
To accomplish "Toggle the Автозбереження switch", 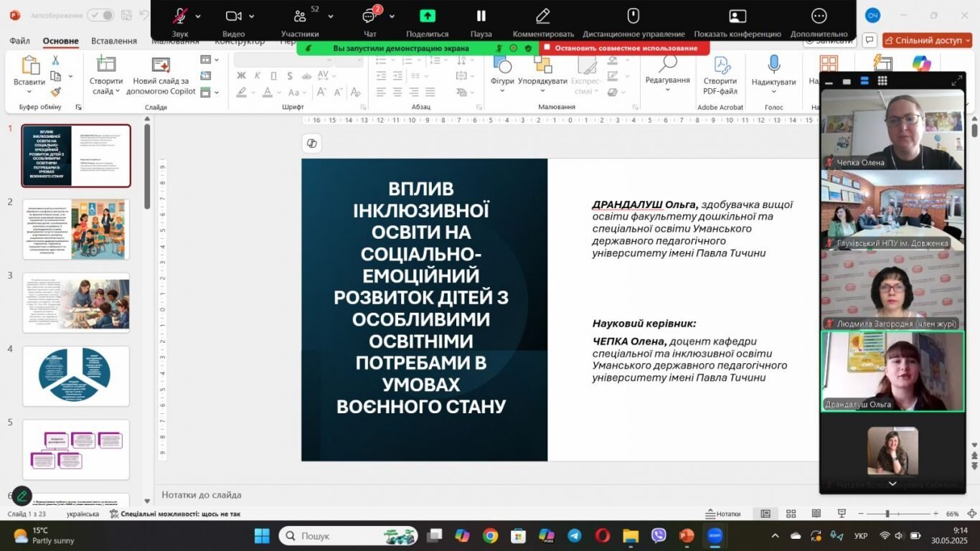I will click(x=100, y=15).
